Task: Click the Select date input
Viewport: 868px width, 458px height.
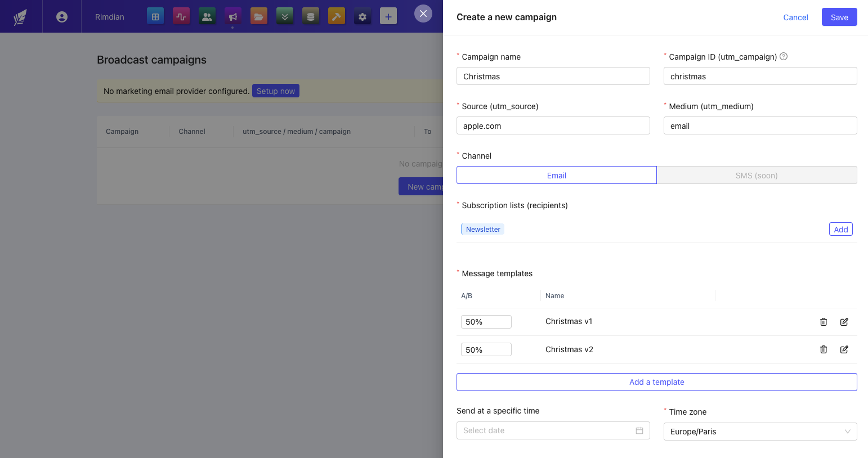Action: pos(553,430)
